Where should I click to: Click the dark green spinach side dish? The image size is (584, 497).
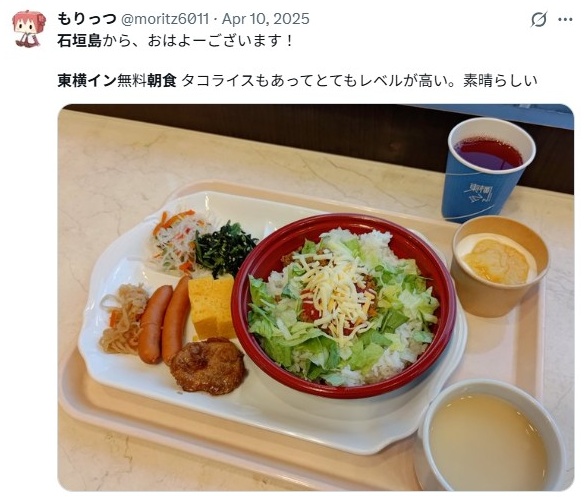pyautogui.click(x=225, y=248)
